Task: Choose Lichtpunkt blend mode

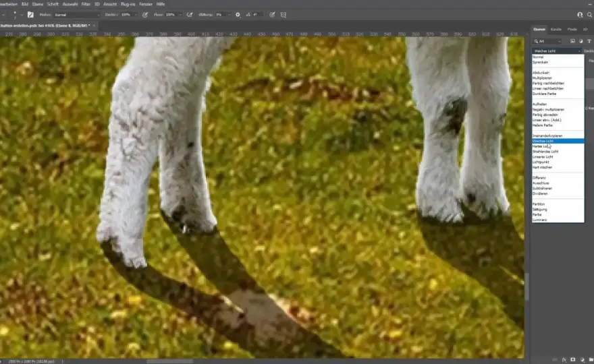Action: pyautogui.click(x=558, y=162)
